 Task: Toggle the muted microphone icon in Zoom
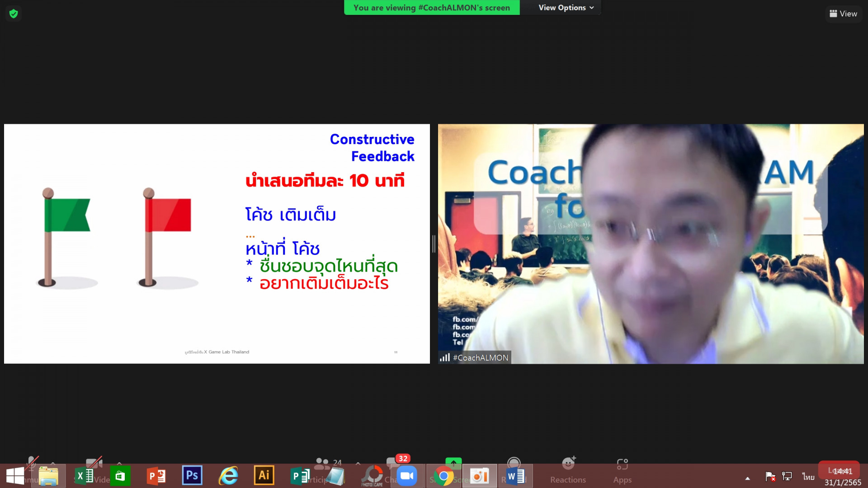[x=32, y=462]
